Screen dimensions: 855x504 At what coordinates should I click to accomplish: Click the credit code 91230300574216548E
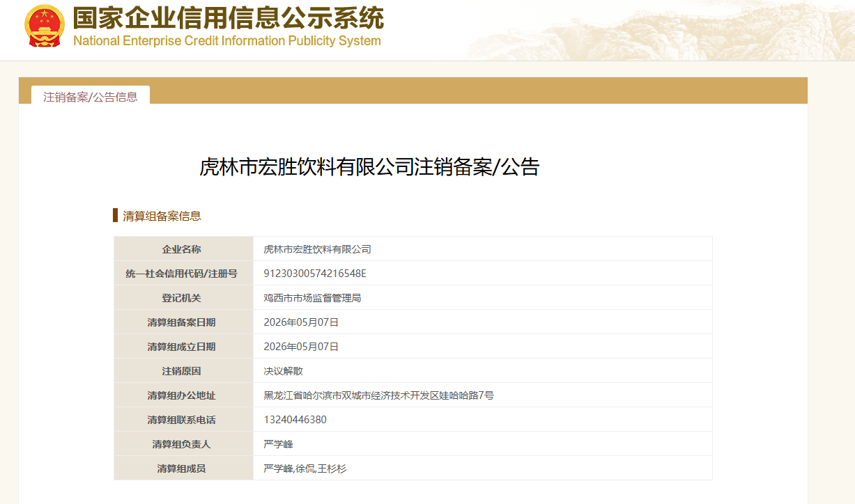[315, 274]
